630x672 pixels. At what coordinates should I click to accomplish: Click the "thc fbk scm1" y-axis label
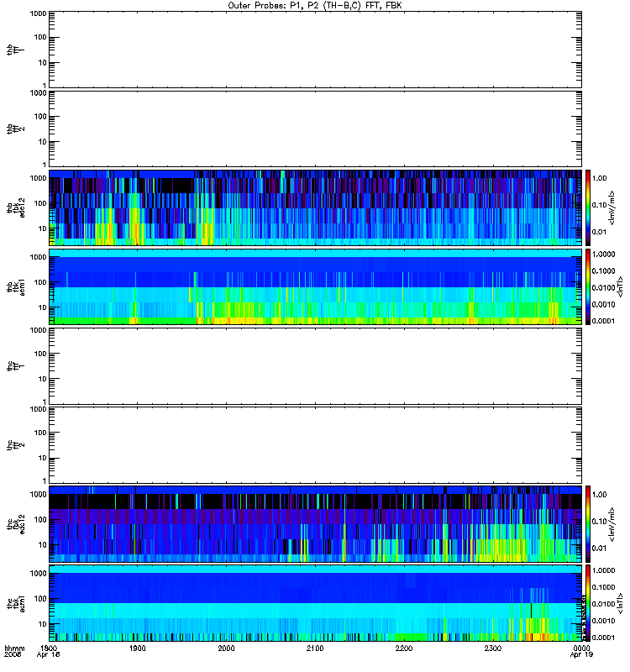tap(15, 603)
